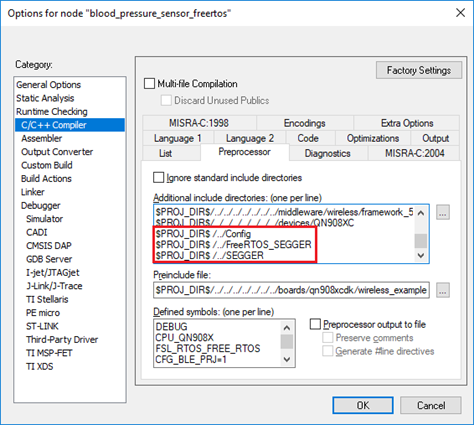Screen dimensions: 474x425
Task: Click the Cancel button
Action: pyautogui.click(x=431, y=405)
